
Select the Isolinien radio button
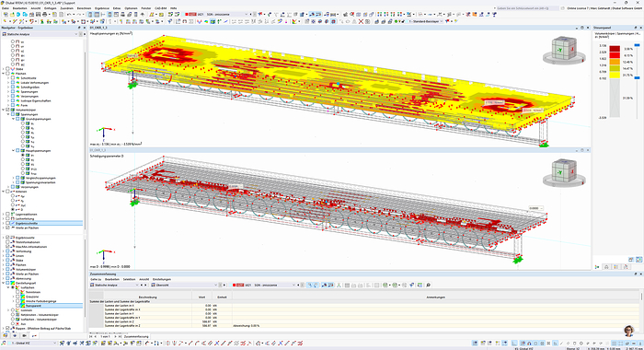coord(13,310)
